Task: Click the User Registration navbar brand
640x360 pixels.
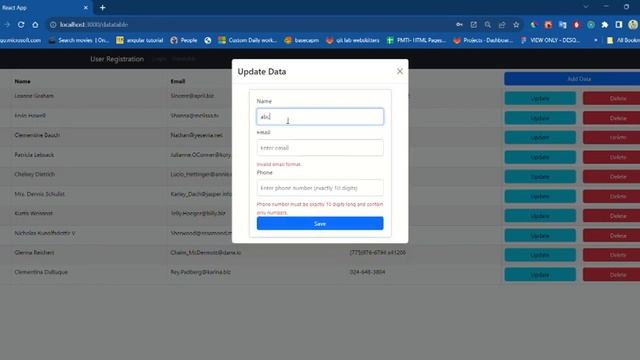Action: coord(117,59)
